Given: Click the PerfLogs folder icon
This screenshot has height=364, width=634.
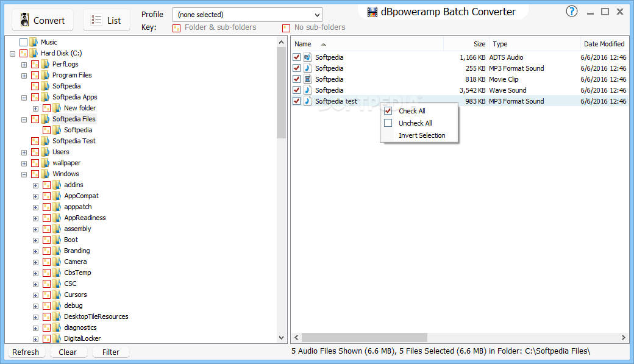Looking at the screenshot, I should [46, 64].
